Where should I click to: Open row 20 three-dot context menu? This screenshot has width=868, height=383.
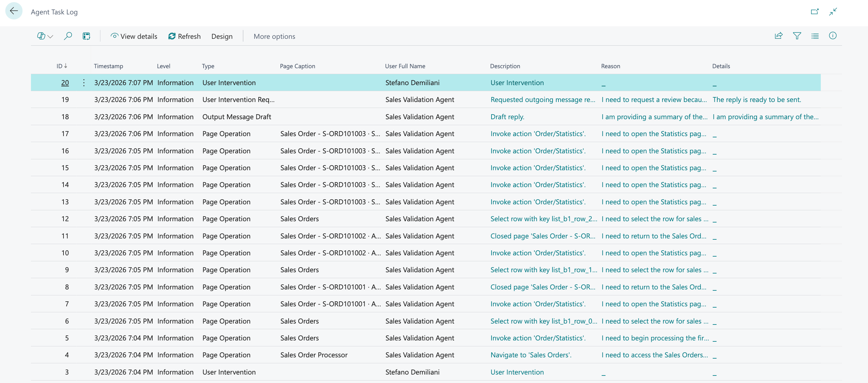[x=83, y=83]
